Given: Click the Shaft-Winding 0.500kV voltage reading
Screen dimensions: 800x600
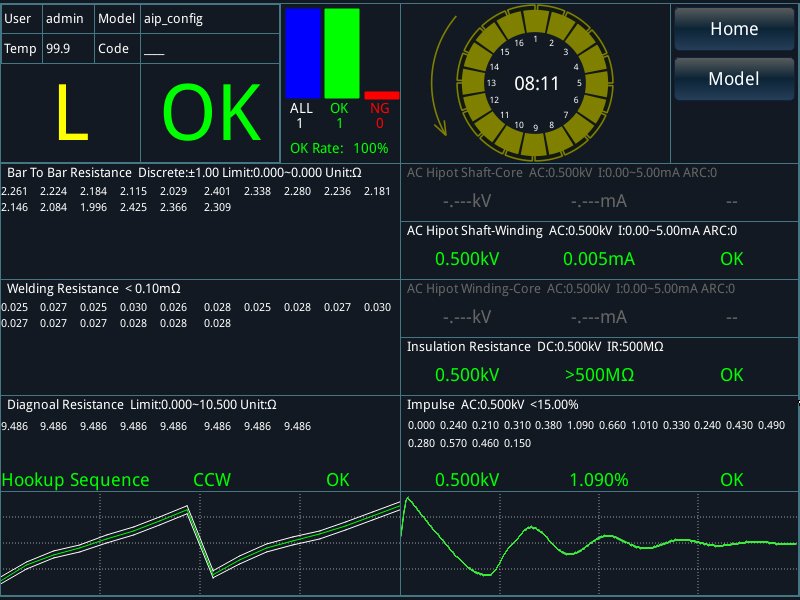Looking at the screenshot, I should [467, 259].
